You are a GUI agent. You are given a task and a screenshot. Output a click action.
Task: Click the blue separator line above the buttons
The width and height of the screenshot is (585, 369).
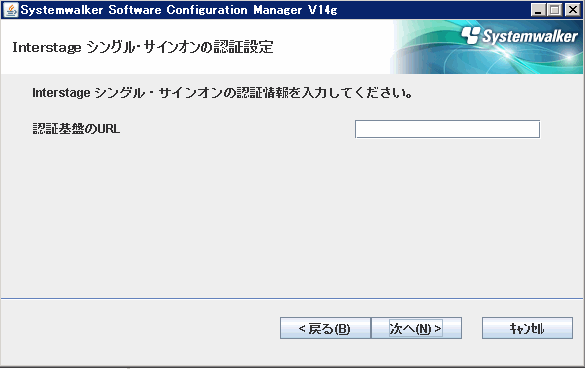[x=292, y=298]
